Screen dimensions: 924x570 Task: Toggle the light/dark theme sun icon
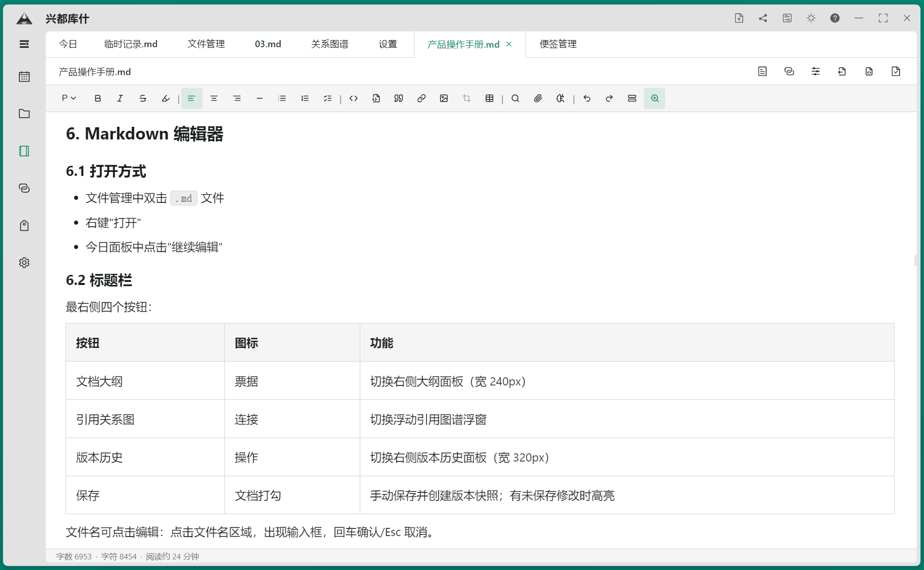pyautogui.click(x=811, y=18)
